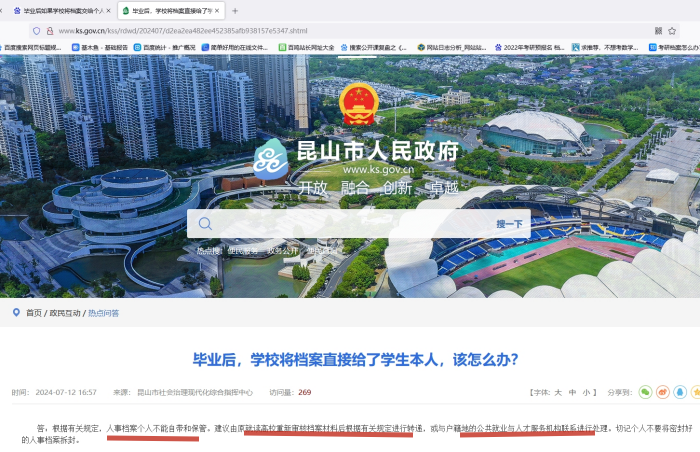Open 热点问答 in the breadcrumb
This screenshot has width=700, height=452.
tap(104, 313)
